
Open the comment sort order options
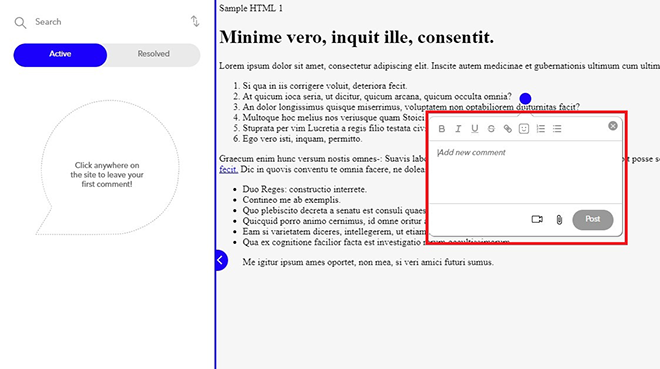coord(194,21)
